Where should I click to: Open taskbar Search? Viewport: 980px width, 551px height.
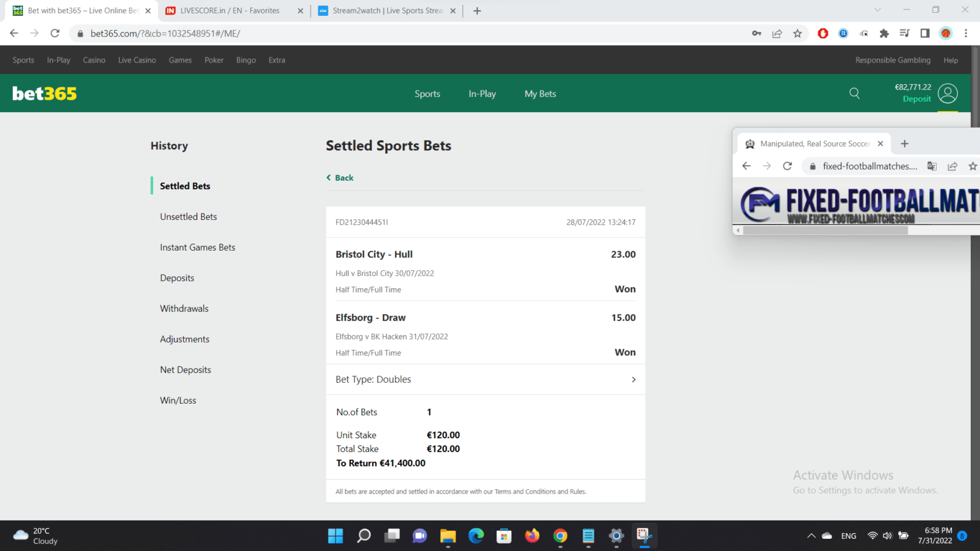coord(364,536)
